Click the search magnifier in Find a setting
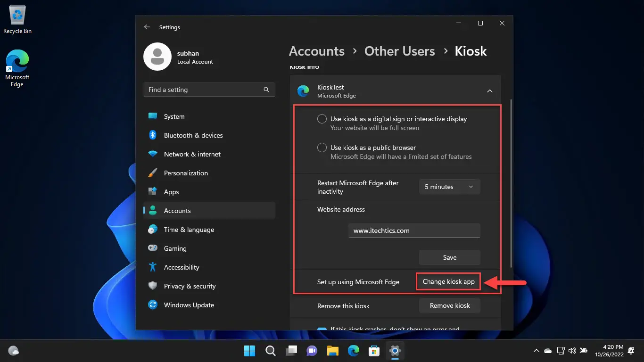The width and height of the screenshot is (644, 362). click(266, 90)
